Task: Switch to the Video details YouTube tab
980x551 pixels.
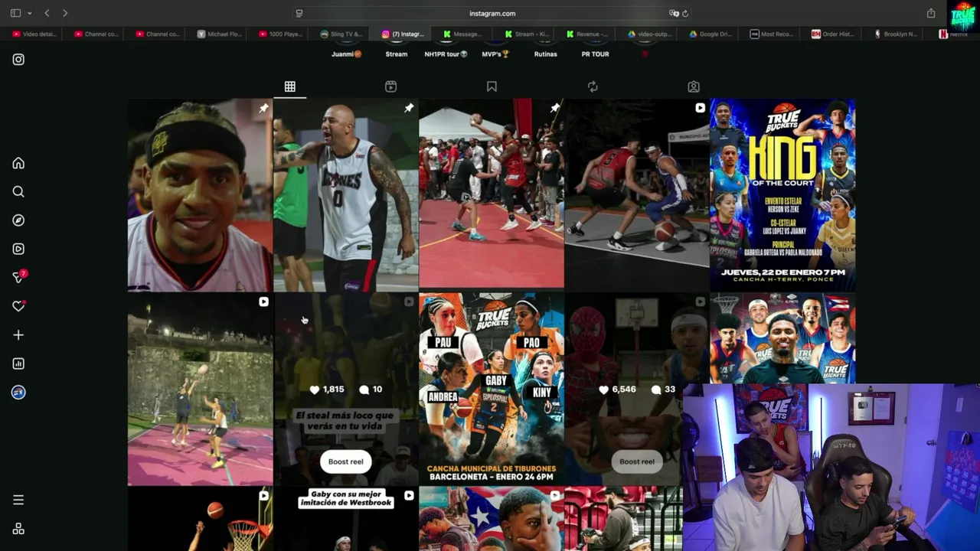Action: pyautogui.click(x=34, y=34)
